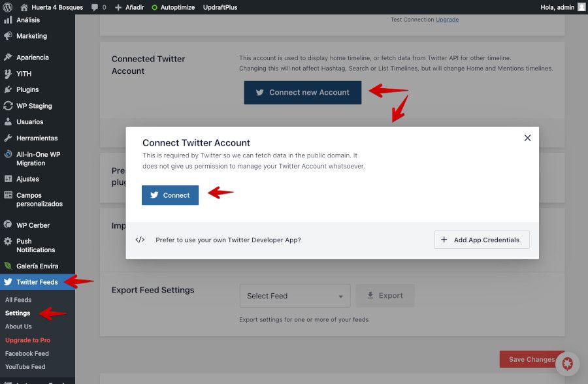The image size is (588, 384).
Task: Click the Hola, admin profile greeting
Action: (557, 7)
